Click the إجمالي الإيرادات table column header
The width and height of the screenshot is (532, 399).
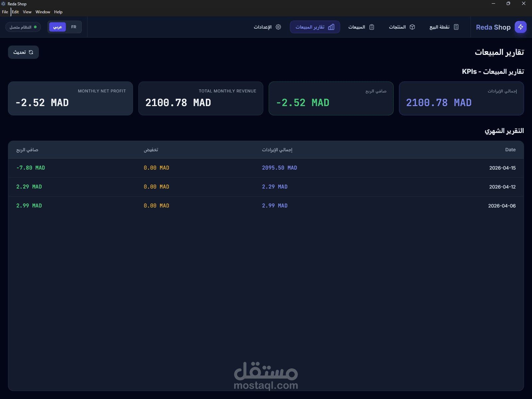(277, 150)
